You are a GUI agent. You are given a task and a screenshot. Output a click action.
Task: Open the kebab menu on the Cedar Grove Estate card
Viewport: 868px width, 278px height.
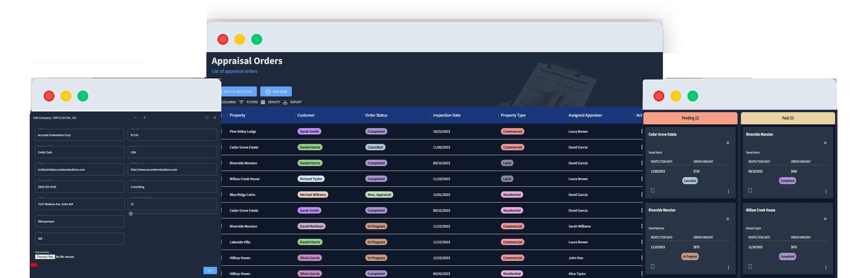point(728,191)
